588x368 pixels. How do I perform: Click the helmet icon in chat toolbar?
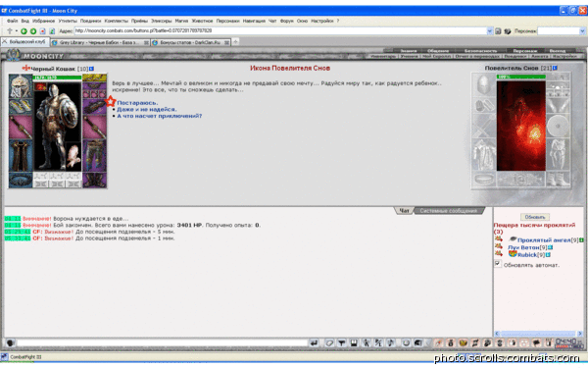(418, 342)
